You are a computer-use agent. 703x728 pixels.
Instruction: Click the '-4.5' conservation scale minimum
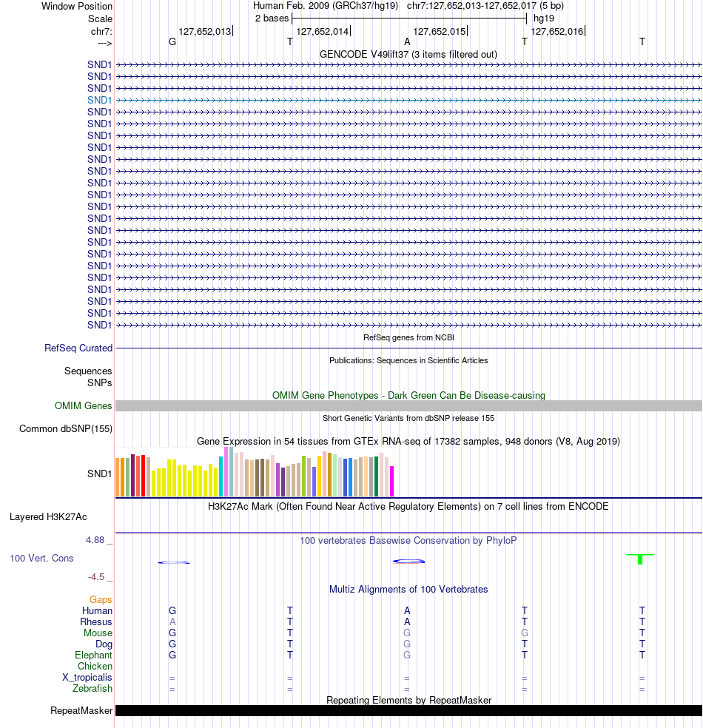click(96, 577)
